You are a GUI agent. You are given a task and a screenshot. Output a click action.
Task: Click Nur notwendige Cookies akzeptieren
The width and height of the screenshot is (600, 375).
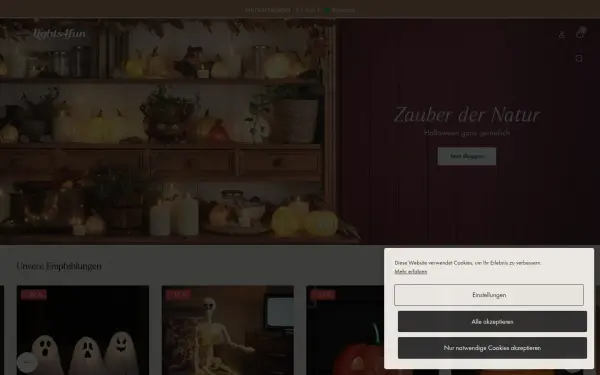[492, 348]
